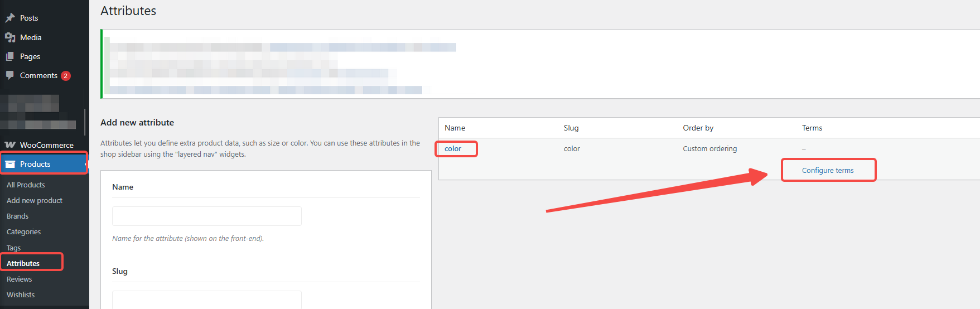
Task: Focus the attribute Slug input field
Action: tap(207, 300)
